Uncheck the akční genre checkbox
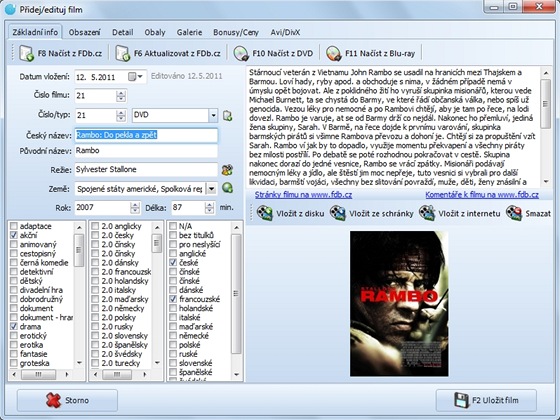Viewport: 560px width, 420px height. 14,235
